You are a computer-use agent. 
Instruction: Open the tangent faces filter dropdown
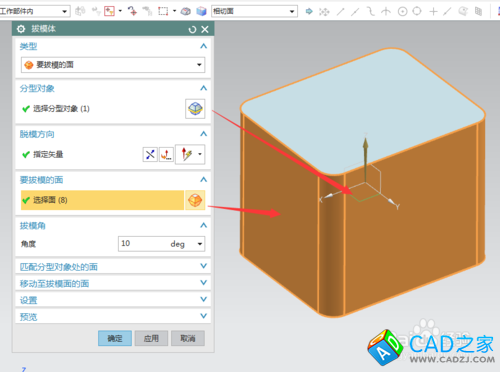(254, 11)
